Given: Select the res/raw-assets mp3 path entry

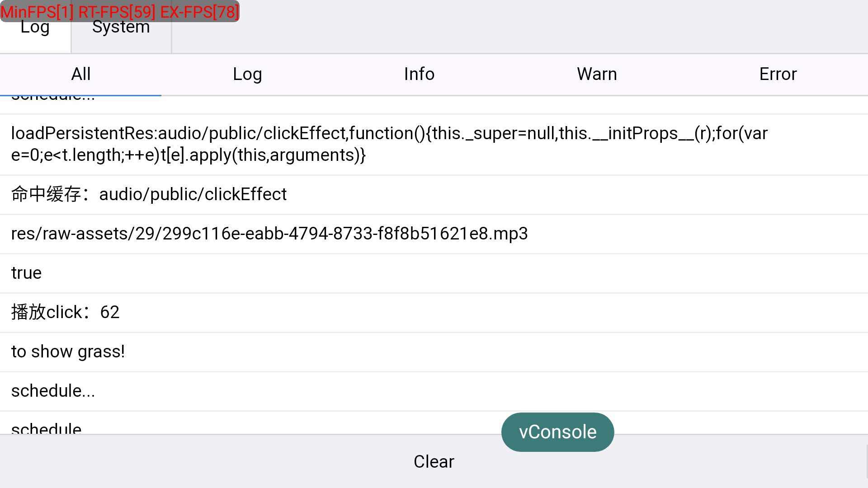Looking at the screenshot, I should coord(269,234).
